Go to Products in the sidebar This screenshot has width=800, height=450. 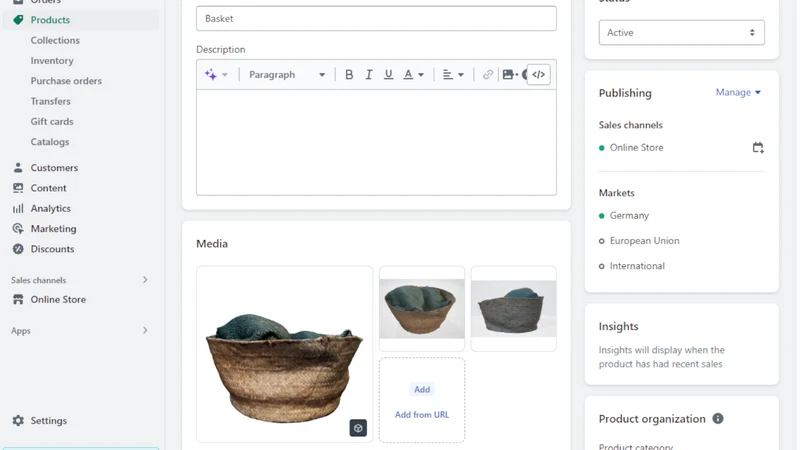[x=50, y=20]
